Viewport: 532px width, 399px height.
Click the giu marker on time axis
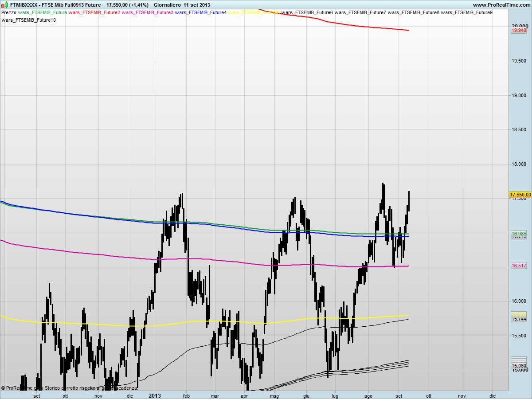point(306,395)
